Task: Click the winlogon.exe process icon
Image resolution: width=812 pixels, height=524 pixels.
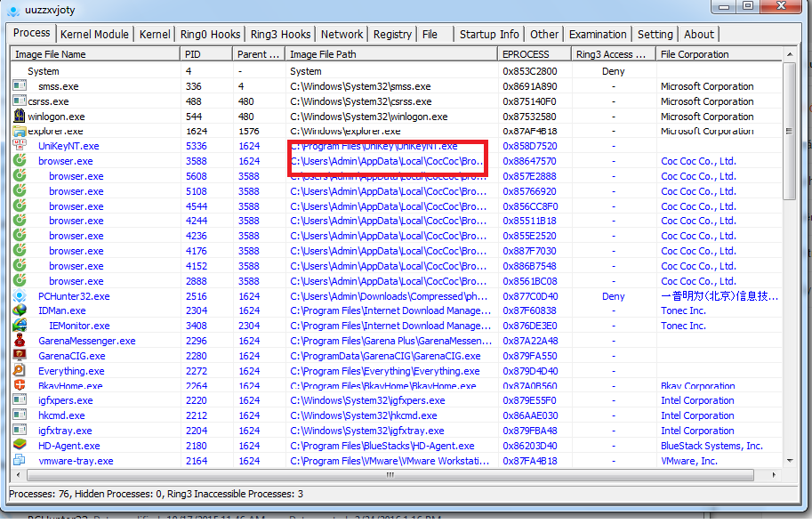Action: 19,117
